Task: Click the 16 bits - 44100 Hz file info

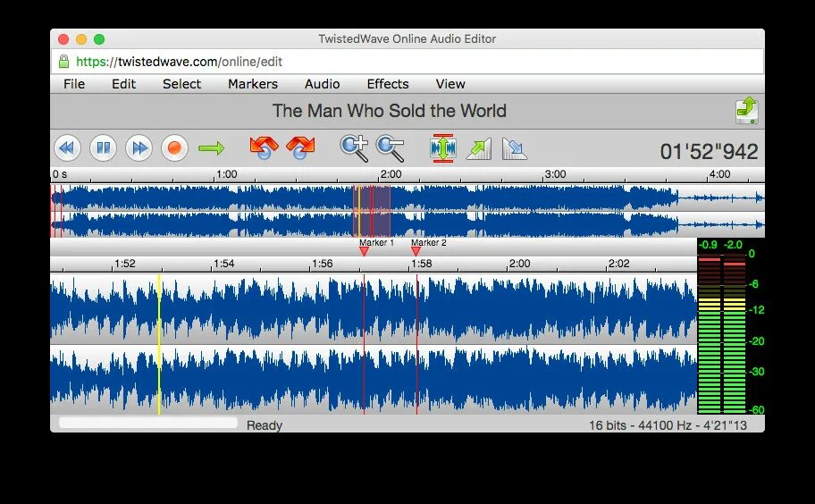Action: pos(668,425)
